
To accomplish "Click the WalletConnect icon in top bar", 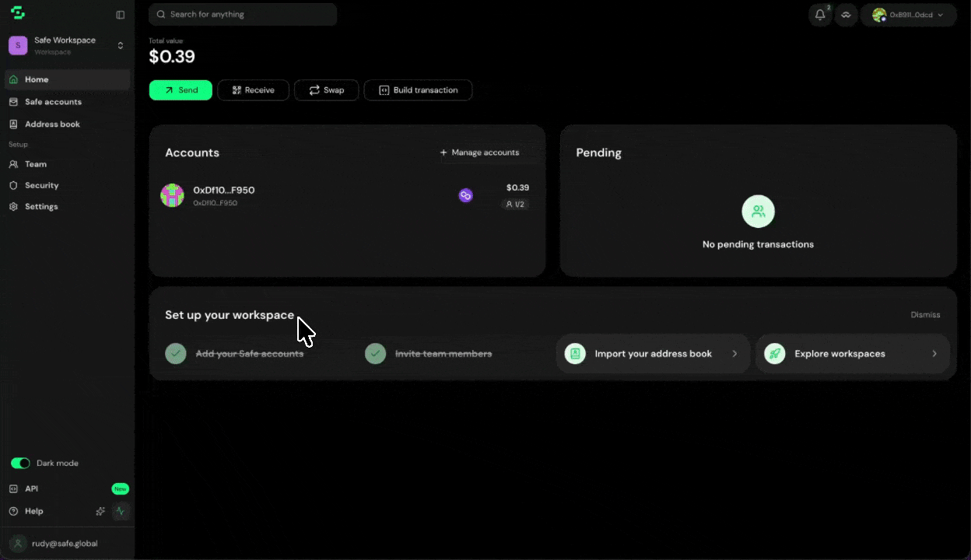I will [x=847, y=15].
